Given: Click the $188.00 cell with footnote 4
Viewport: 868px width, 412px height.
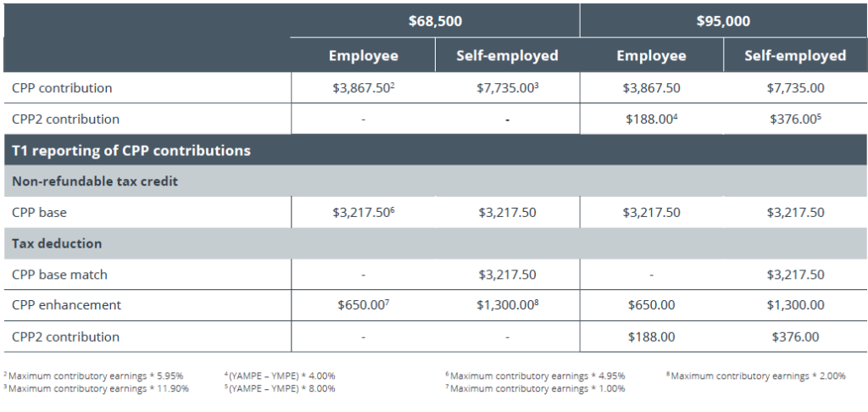Looking at the screenshot, I should (653, 120).
